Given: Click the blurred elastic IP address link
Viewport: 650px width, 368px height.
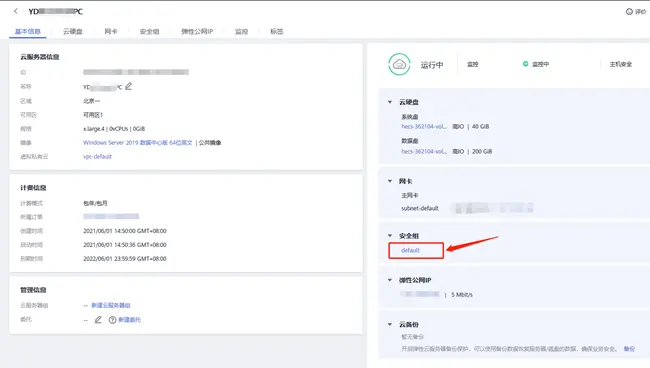Looking at the screenshot, I should point(420,294).
